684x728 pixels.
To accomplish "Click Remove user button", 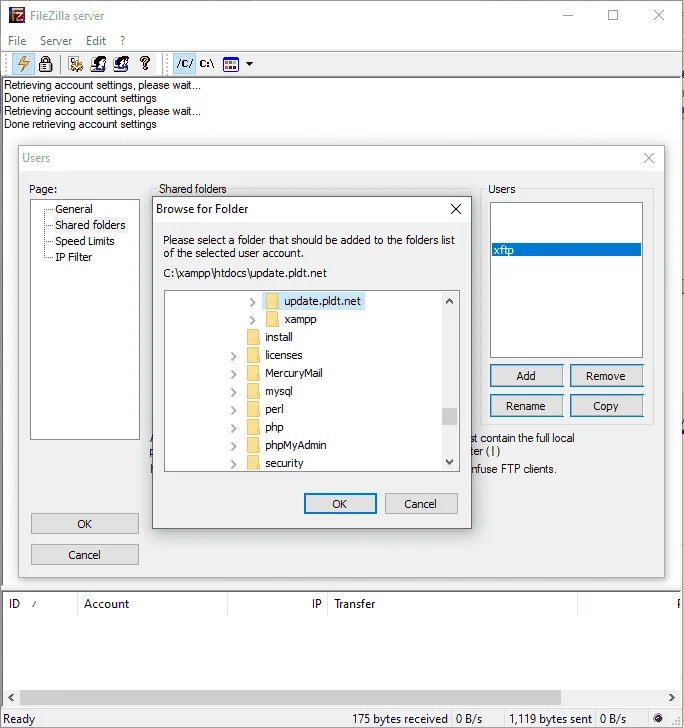I will tap(606, 376).
